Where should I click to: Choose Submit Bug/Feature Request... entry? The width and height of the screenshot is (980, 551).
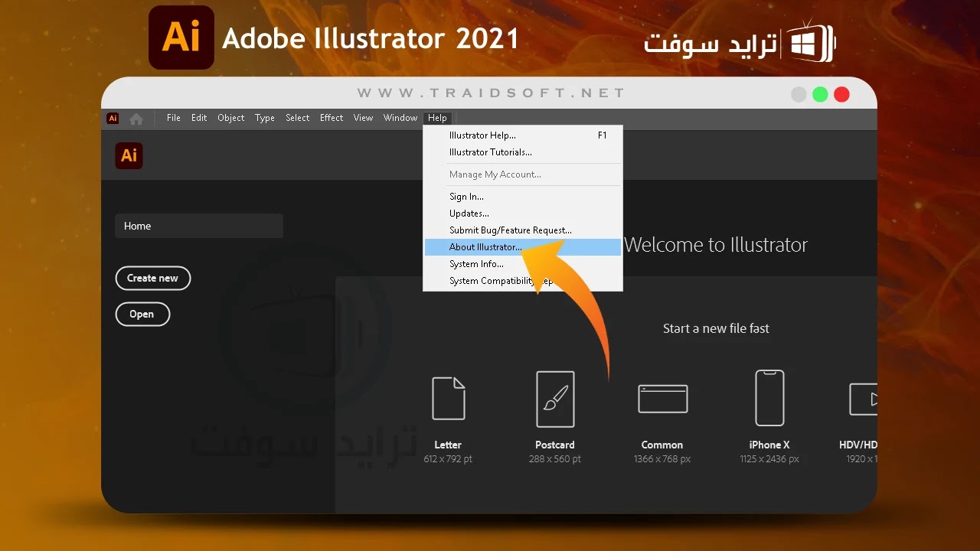coord(523,230)
